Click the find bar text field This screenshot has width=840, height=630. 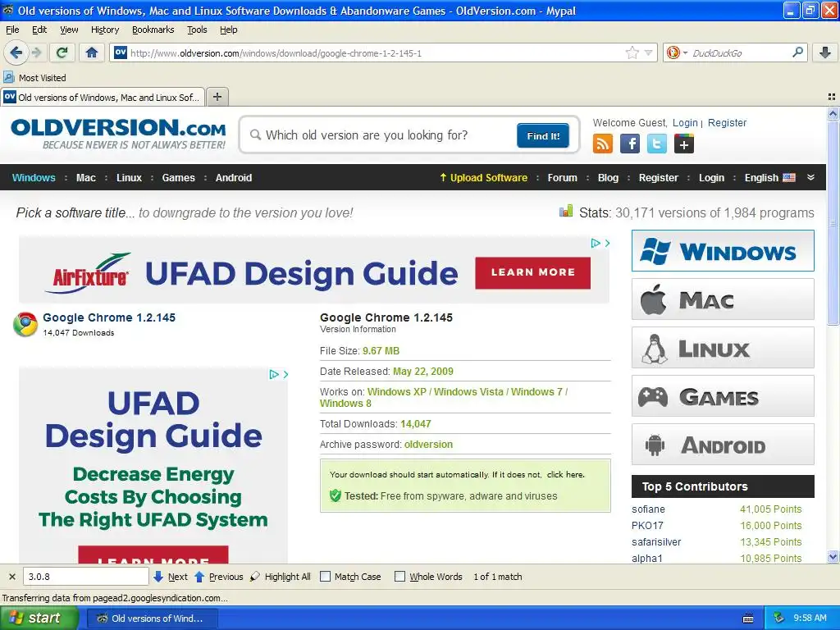coord(85,577)
